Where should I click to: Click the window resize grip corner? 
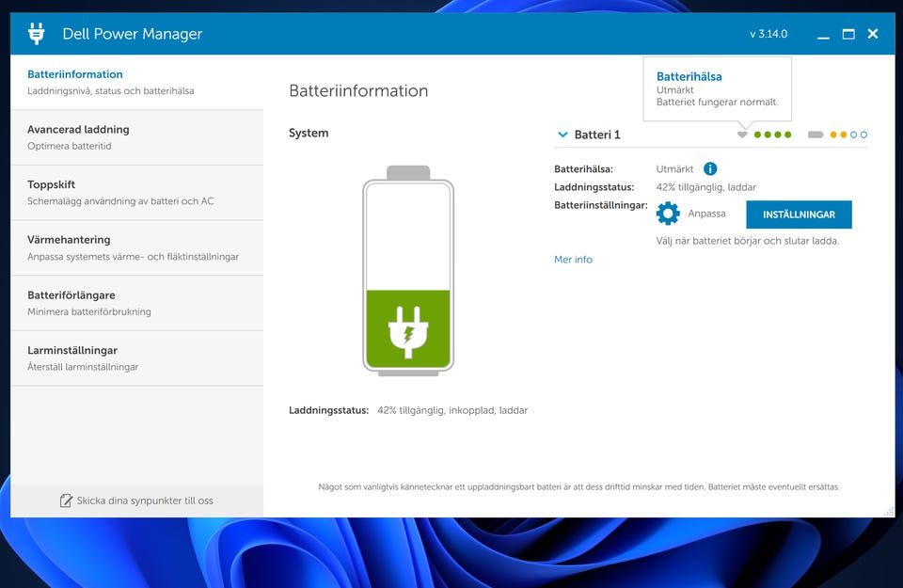pos(890,512)
